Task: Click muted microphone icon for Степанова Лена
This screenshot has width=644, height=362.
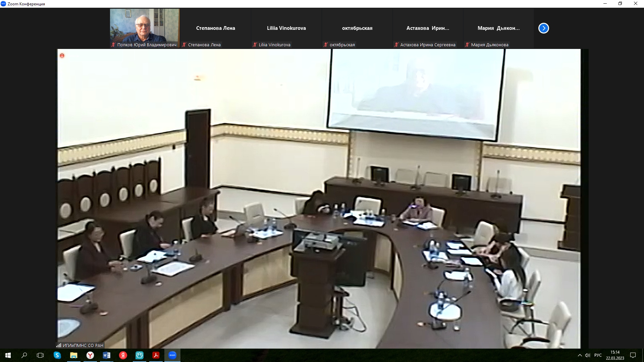Action: (184, 45)
